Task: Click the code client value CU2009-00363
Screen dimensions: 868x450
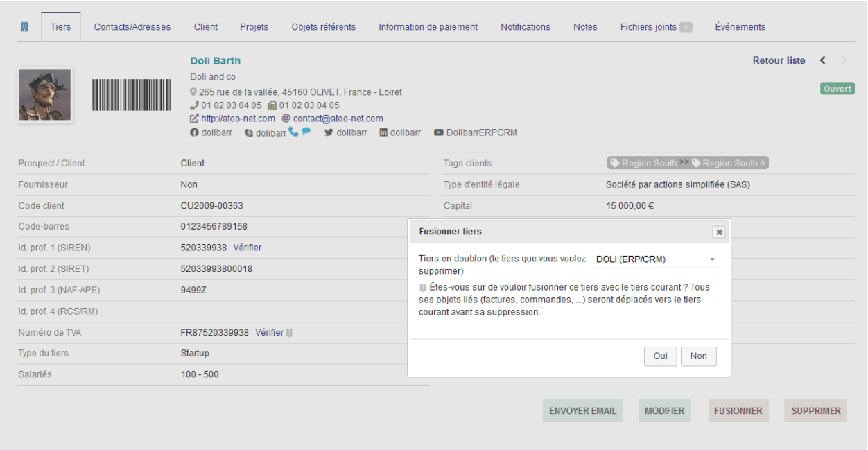Action: [212, 206]
